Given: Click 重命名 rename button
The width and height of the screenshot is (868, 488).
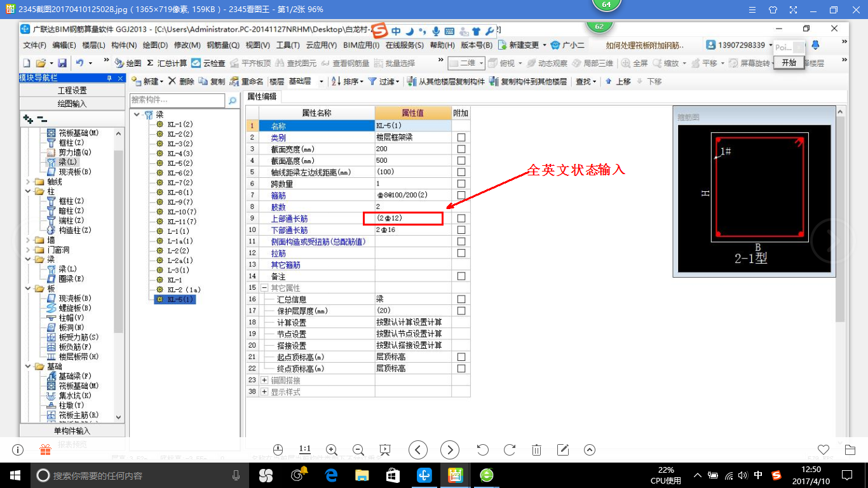Looking at the screenshot, I should (x=247, y=81).
